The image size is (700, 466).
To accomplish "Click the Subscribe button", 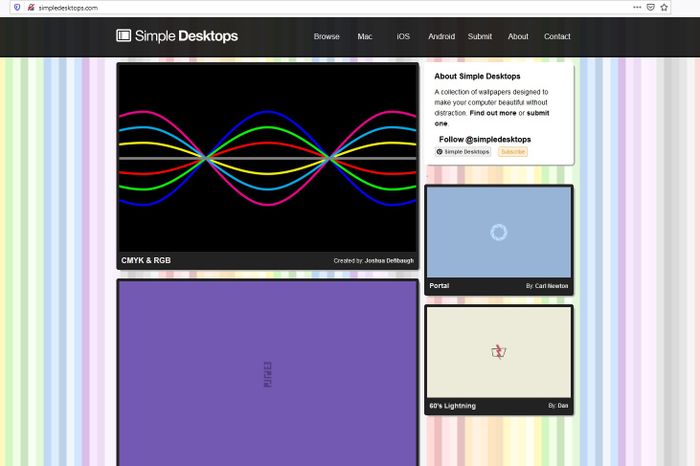I will pyautogui.click(x=512, y=152).
